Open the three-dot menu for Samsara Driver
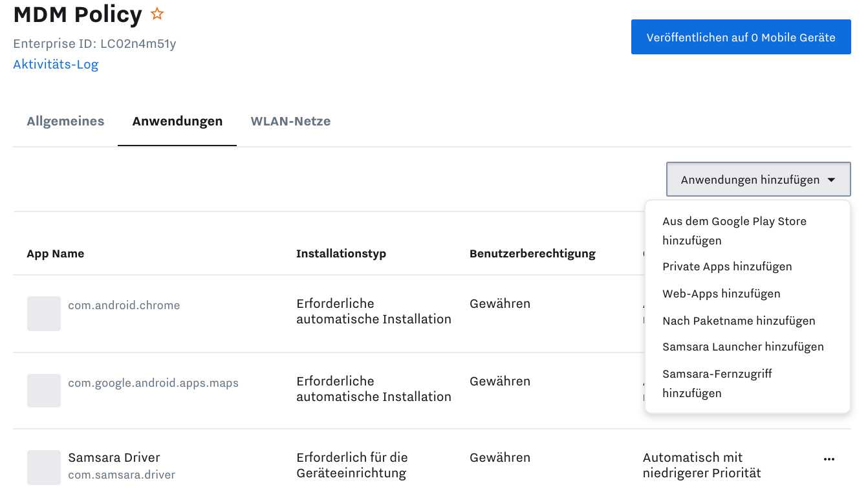 [x=829, y=459]
